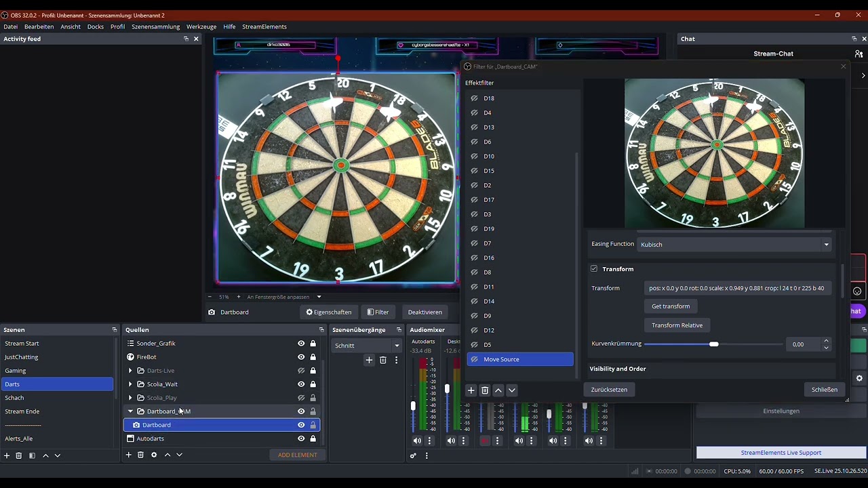Screen dimensions: 868x488
Task: Open the Szenensammlung menu
Action: point(156,26)
